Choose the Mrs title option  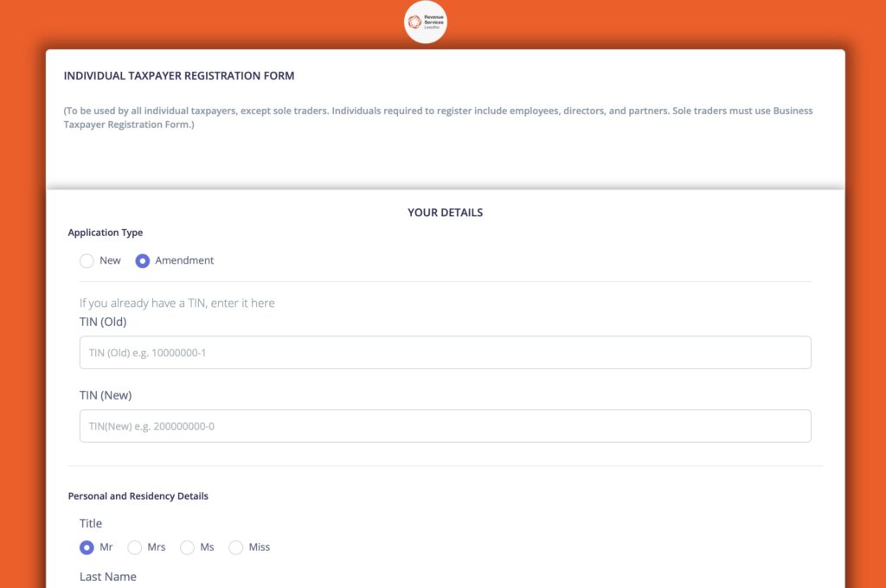pos(134,547)
